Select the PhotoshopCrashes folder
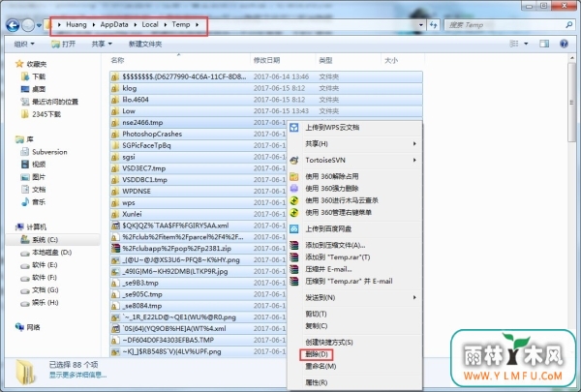 pos(199,134)
